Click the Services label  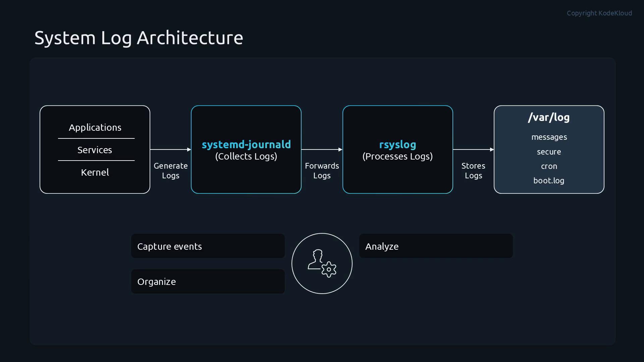[x=95, y=150]
